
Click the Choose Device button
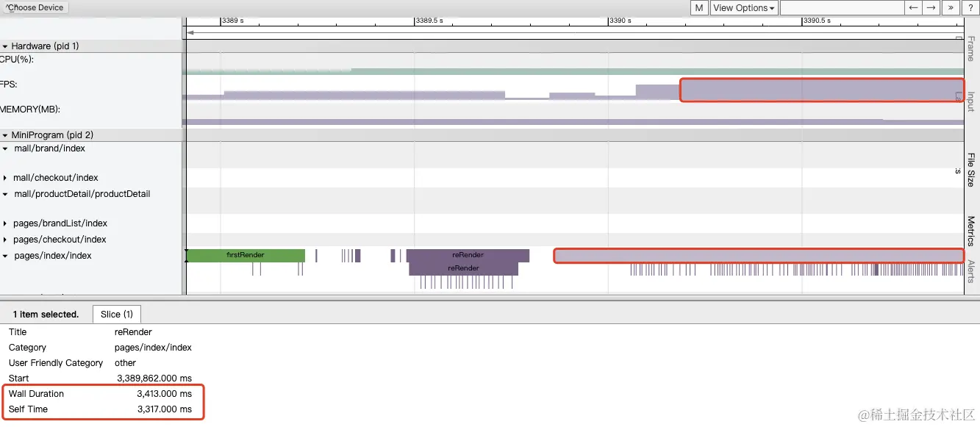point(35,7)
